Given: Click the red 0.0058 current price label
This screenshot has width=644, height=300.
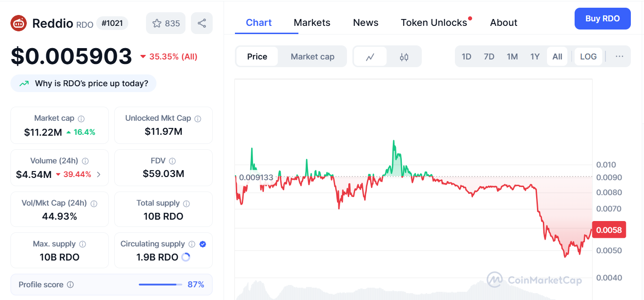Looking at the screenshot, I should [609, 230].
